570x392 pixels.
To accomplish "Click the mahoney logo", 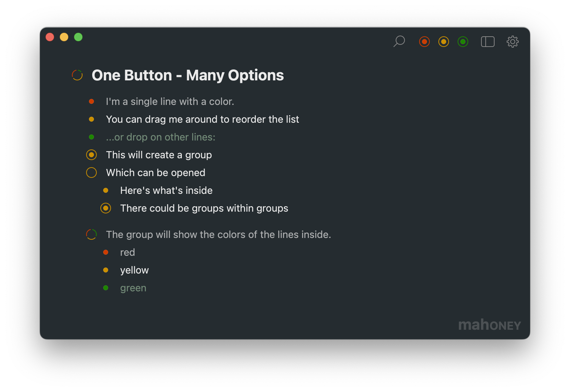I will 490,325.
